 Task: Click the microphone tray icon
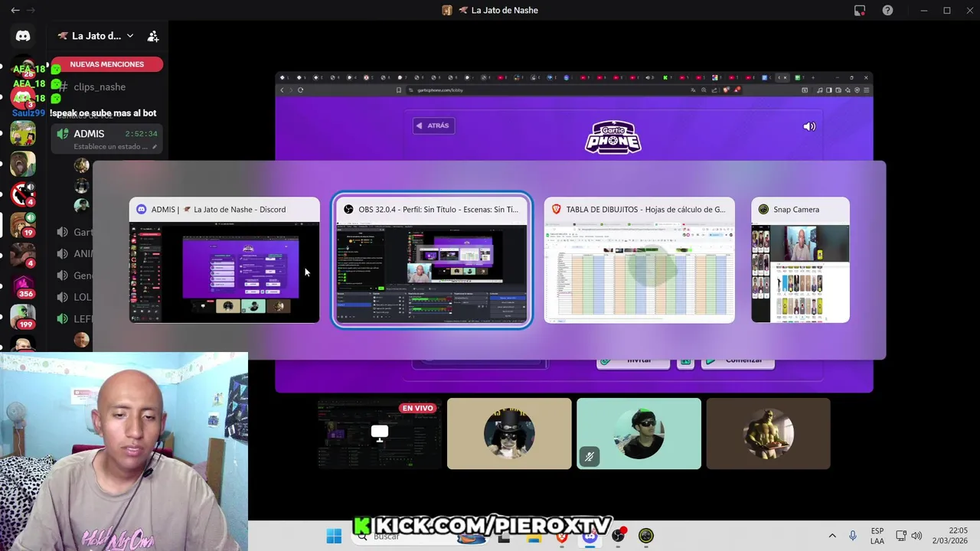[x=852, y=536]
